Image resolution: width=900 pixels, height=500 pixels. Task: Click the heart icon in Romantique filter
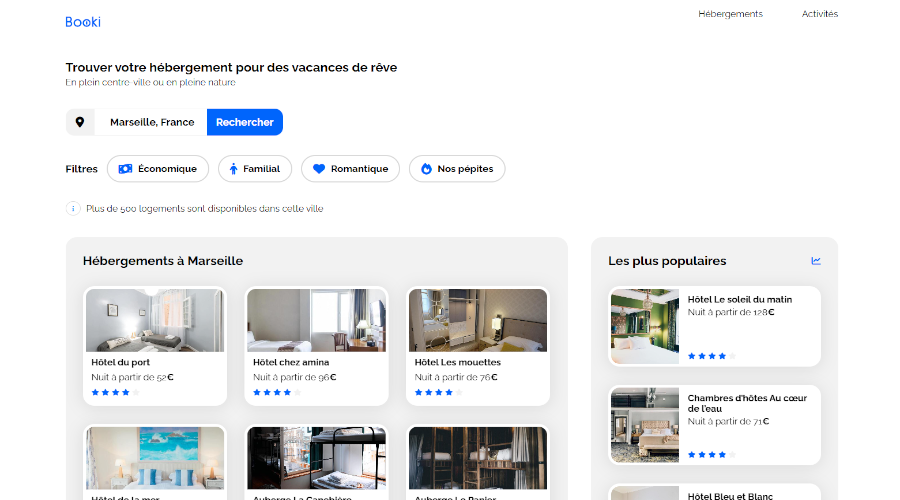[319, 169]
